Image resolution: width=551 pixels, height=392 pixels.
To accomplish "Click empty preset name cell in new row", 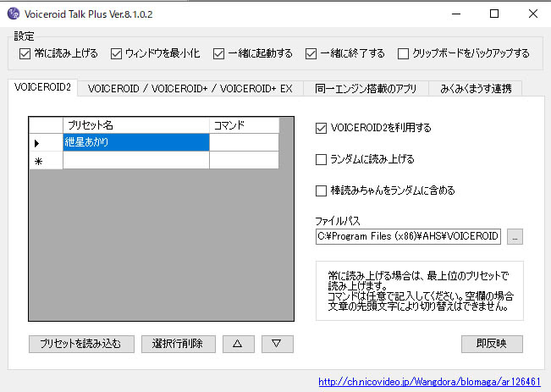I will point(136,160).
